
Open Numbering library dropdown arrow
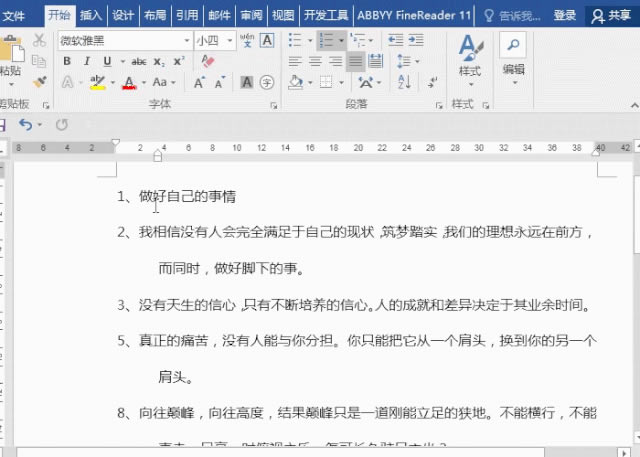pos(341,40)
